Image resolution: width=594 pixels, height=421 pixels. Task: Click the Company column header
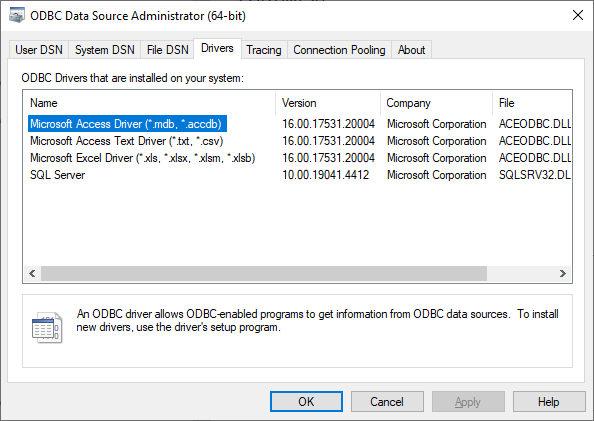436,103
